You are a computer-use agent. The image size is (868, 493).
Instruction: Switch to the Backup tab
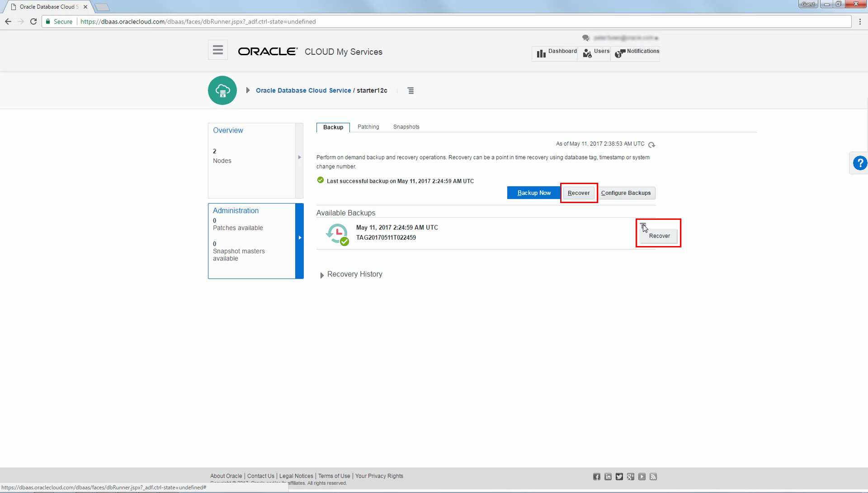[x=333, y=127]
